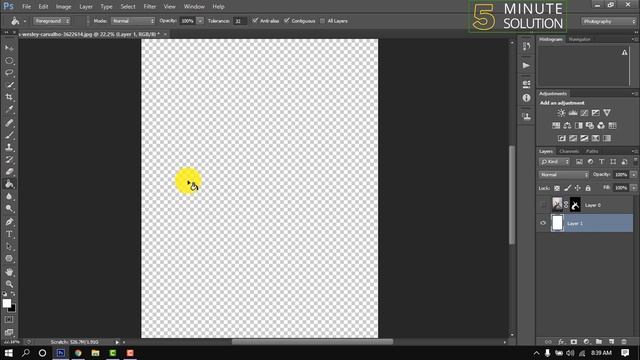
Task: Open the Info panel icon
Action: point(526,98)
